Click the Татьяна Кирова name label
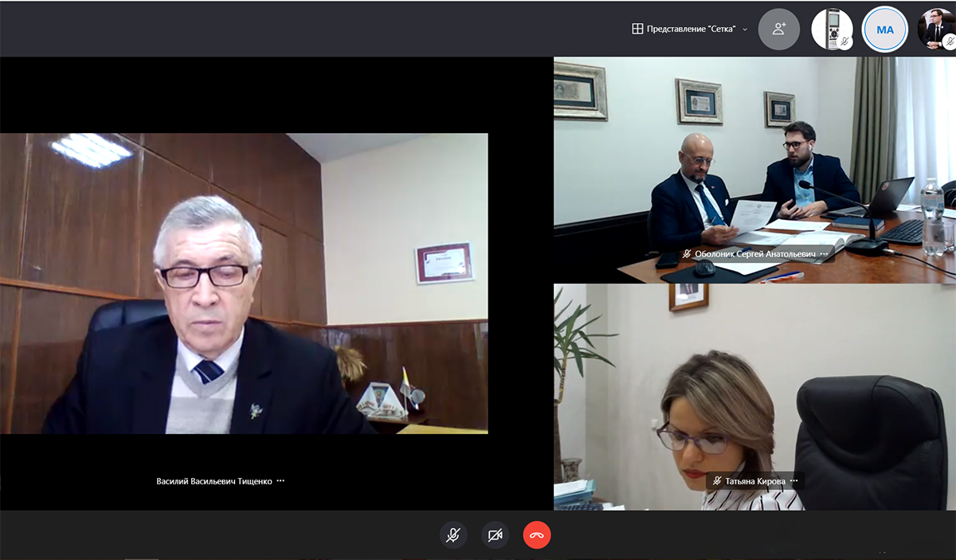This screenshot has width=956, height=560. click(x=754, y=481)
